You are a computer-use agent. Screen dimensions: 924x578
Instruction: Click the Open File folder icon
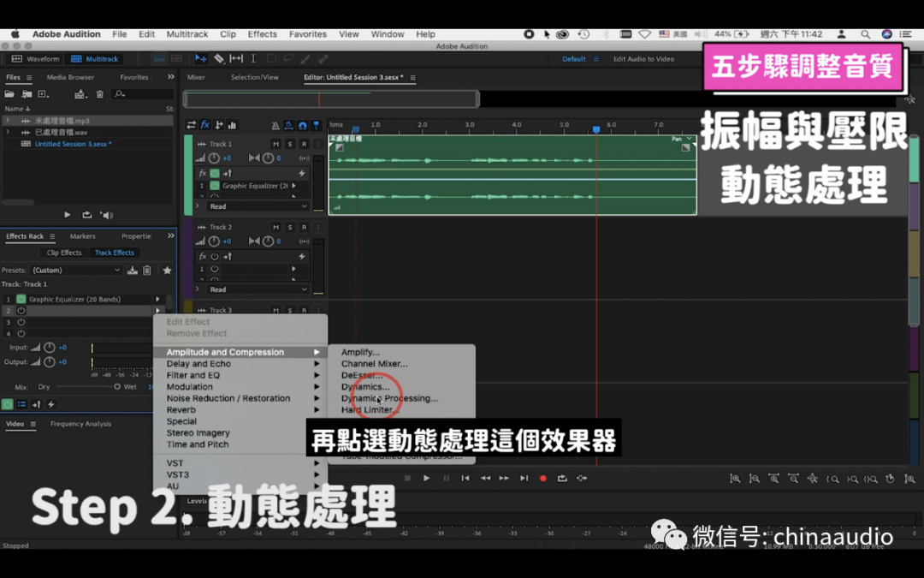[x=9, y=94]
